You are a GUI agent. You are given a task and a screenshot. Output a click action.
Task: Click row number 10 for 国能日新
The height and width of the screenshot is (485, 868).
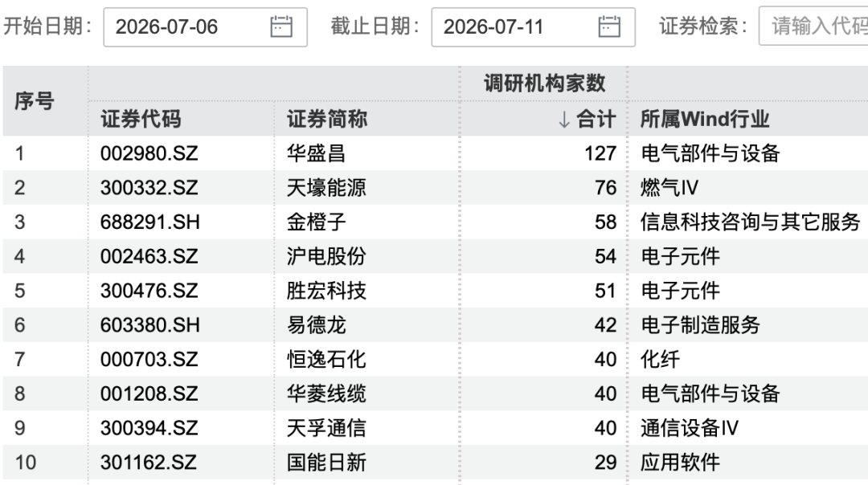[x=26, y=462]
